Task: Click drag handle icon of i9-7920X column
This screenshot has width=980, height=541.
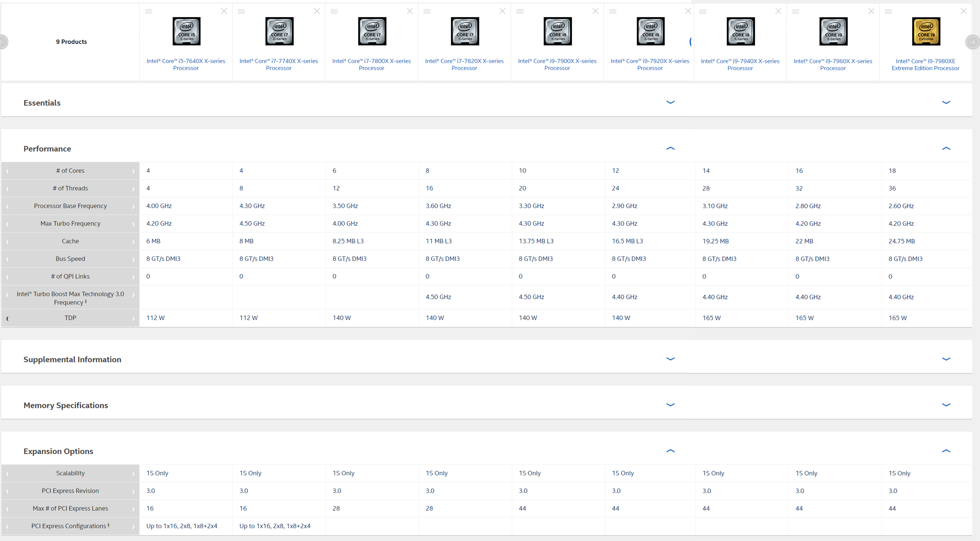Action: (613, 11)
